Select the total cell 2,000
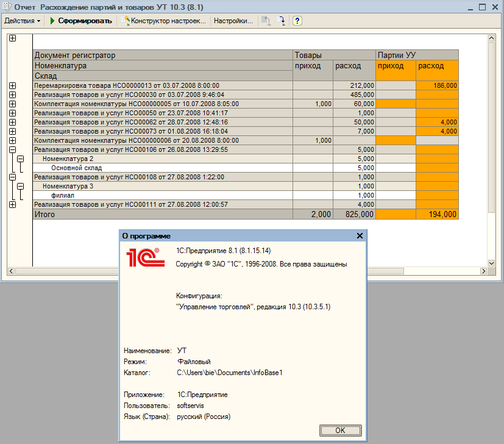504x444 pixels. tap(313, 214)
